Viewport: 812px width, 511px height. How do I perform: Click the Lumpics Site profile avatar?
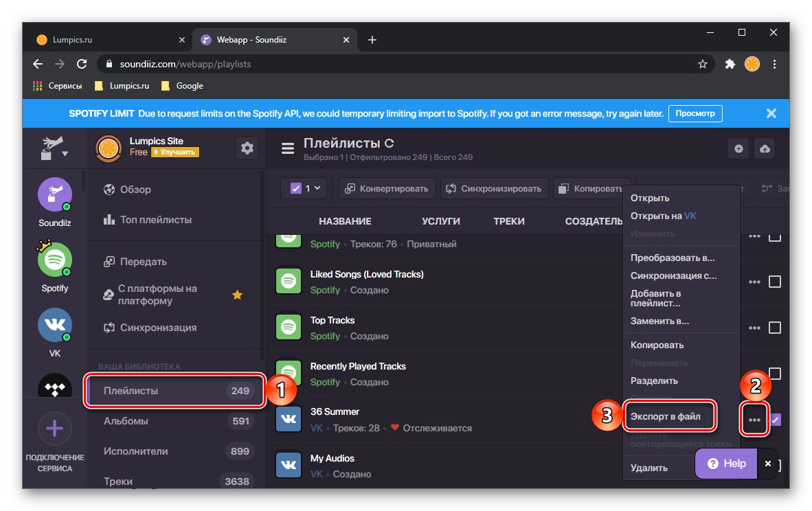click(x=109, y=148)
